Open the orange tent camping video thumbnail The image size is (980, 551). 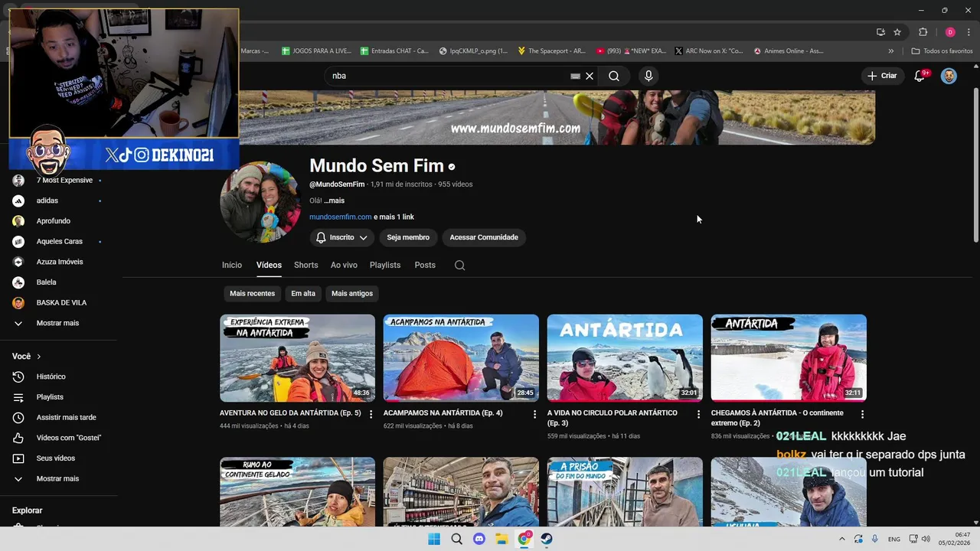(x=461, y=358)
